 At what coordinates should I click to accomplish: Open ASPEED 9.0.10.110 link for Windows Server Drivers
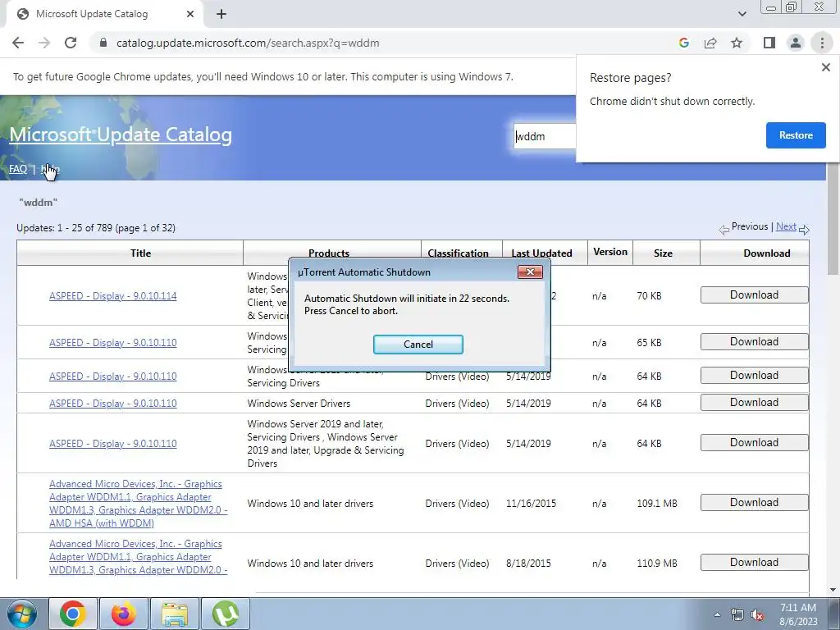click(113, 404)
